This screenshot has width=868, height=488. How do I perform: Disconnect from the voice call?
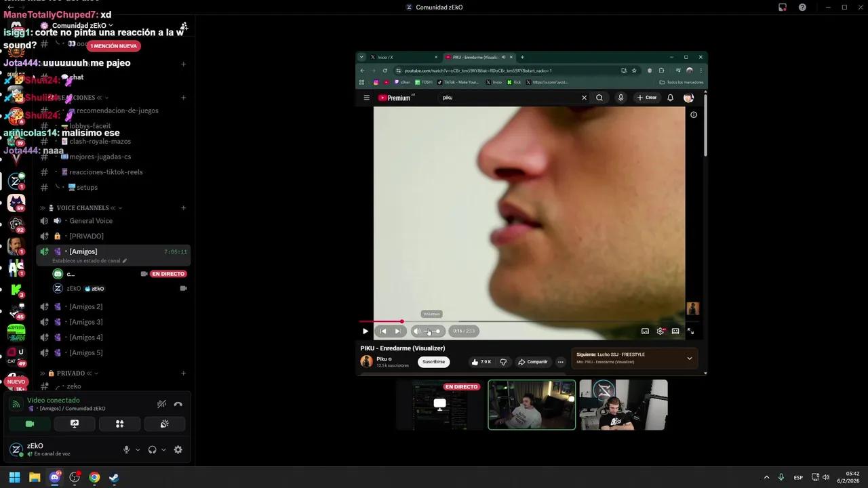pyautogui.click(x=178, y=404)
